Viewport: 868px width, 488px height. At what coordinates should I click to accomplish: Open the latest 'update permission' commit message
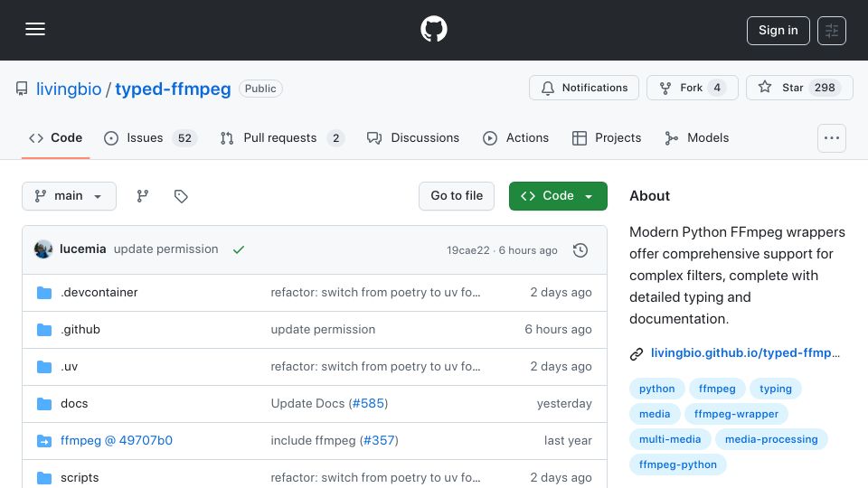click(x=166, y=249)
